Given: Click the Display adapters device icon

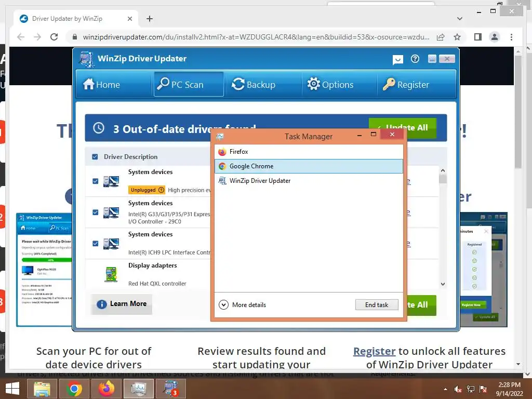Looking at the screenshot, I should pyautogui.click(x=111, y=274).
